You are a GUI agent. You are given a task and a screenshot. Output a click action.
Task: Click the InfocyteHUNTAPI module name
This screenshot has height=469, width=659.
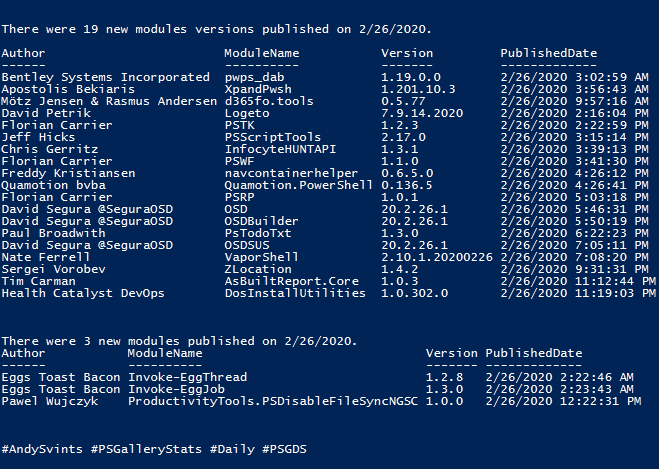tap(280, 149)
